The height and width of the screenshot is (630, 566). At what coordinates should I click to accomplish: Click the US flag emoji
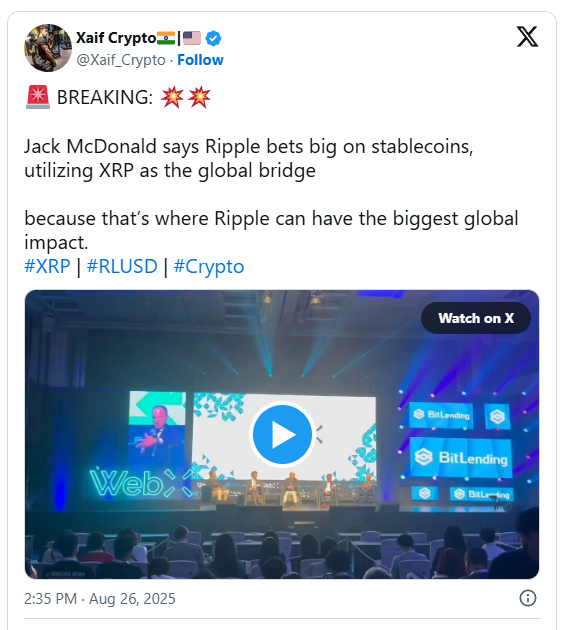point(192,38)
